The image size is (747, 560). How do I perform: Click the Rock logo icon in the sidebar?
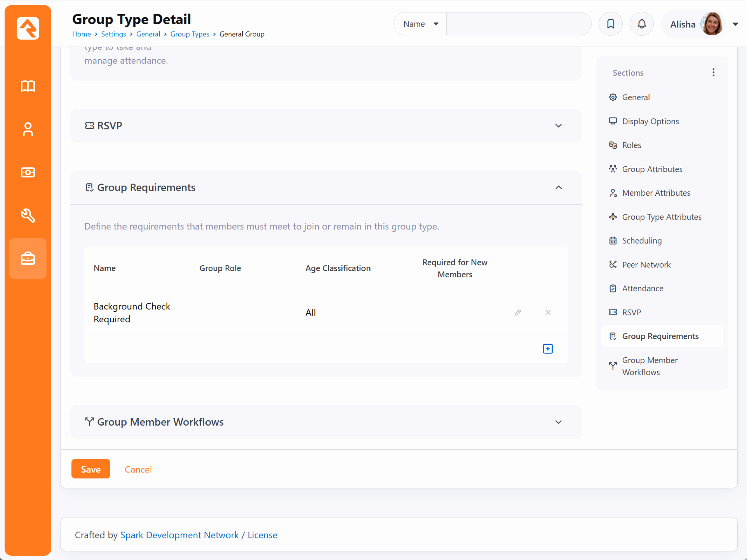coord(28,28)
